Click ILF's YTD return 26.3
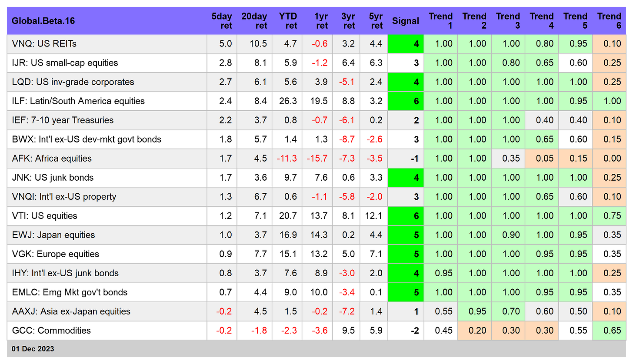The image size is (633, 364). point(288,101)
